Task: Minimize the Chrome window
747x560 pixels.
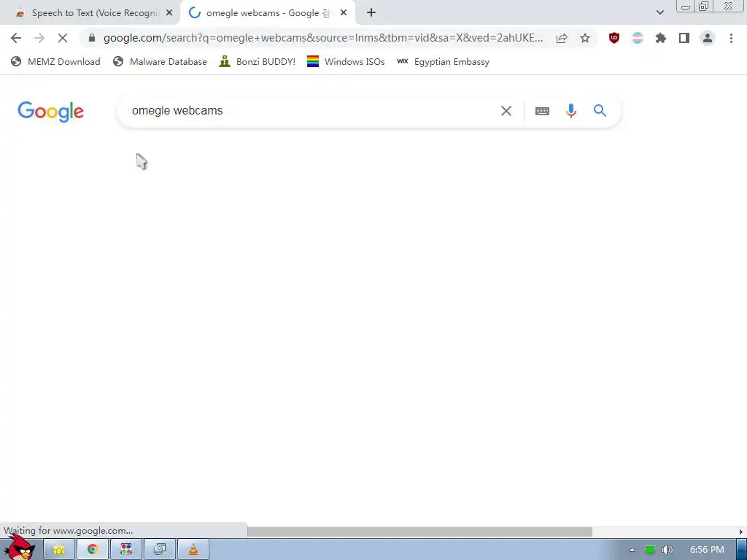Action: [686, 7]
